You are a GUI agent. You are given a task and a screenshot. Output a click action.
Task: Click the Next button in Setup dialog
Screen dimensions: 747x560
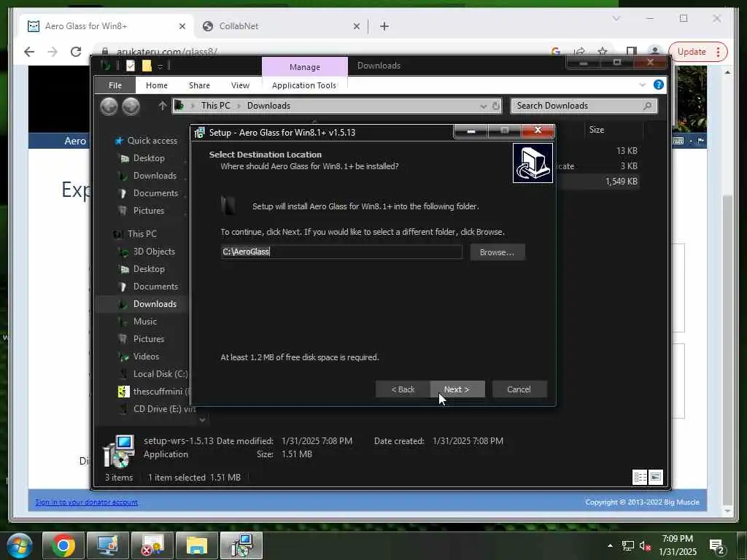[x=457, y=389]
